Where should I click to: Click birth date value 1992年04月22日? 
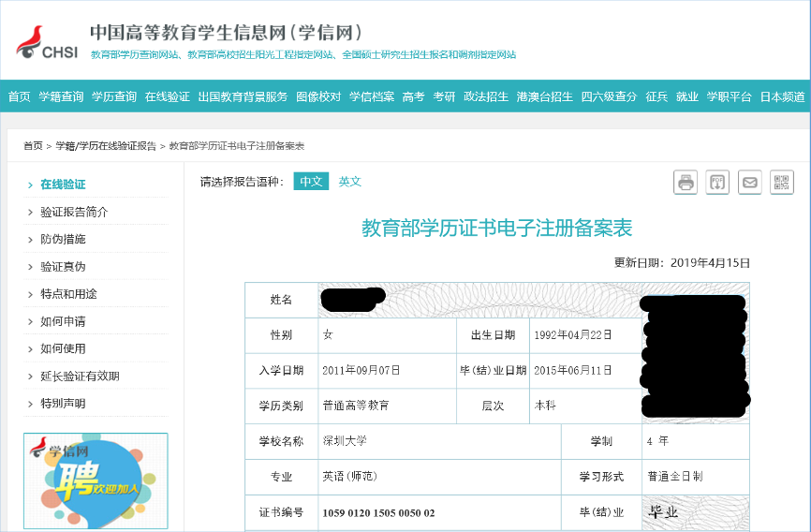coord(573,334)
